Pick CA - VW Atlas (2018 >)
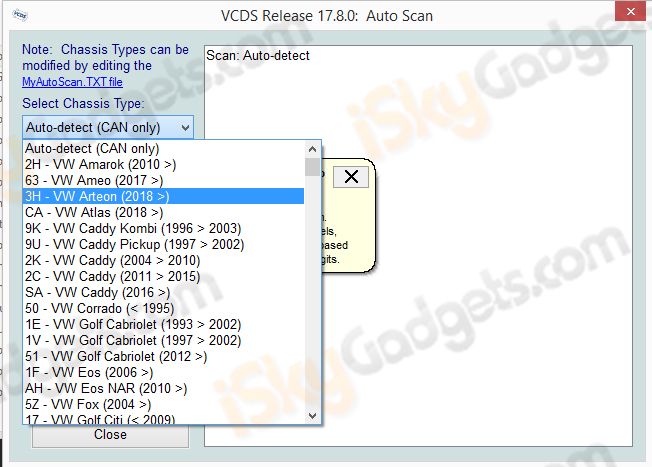 (x=163, y=212)
